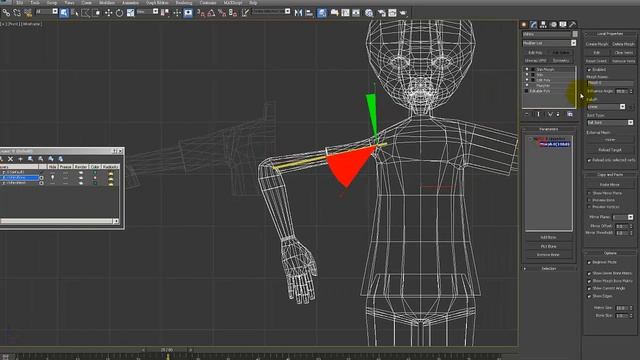The image size is (640, 360).
Task: Toggle Show Edges checkbox
Action: click(589, 296)
